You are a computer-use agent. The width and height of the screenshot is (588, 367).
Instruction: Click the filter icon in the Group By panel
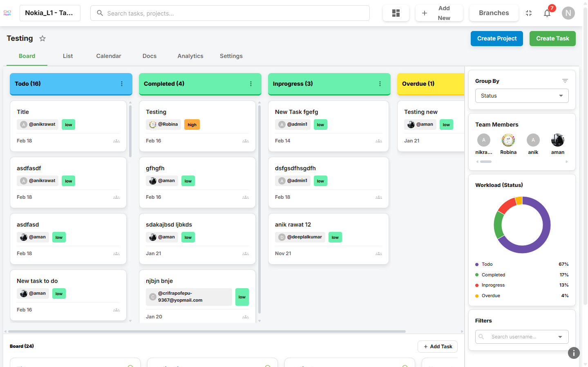pos(565,80)
